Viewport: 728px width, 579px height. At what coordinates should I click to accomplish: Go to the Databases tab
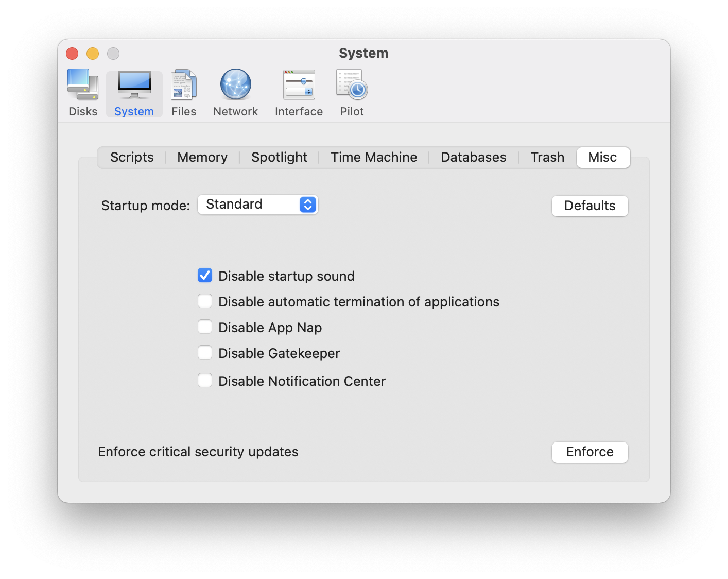coord(474,158)
